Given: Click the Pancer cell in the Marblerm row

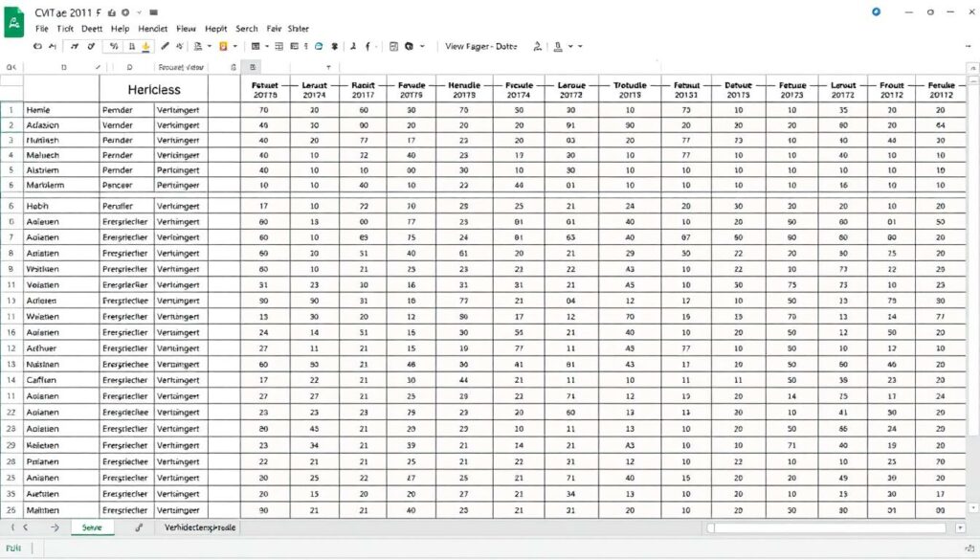Looking at the screenshot, I should [127, 185].
